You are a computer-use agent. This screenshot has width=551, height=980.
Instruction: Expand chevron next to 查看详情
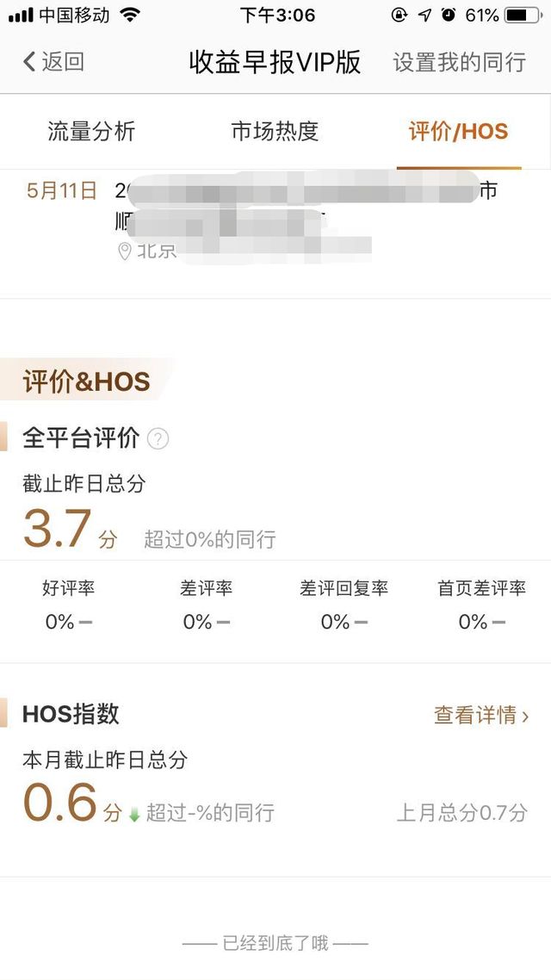coord(525,716)
